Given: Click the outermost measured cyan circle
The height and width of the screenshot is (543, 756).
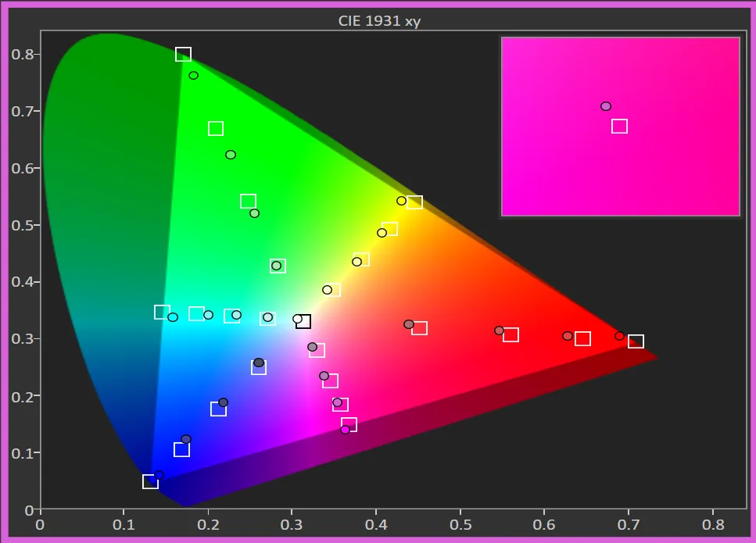Looking at the screenshot, I should point(173,317).
